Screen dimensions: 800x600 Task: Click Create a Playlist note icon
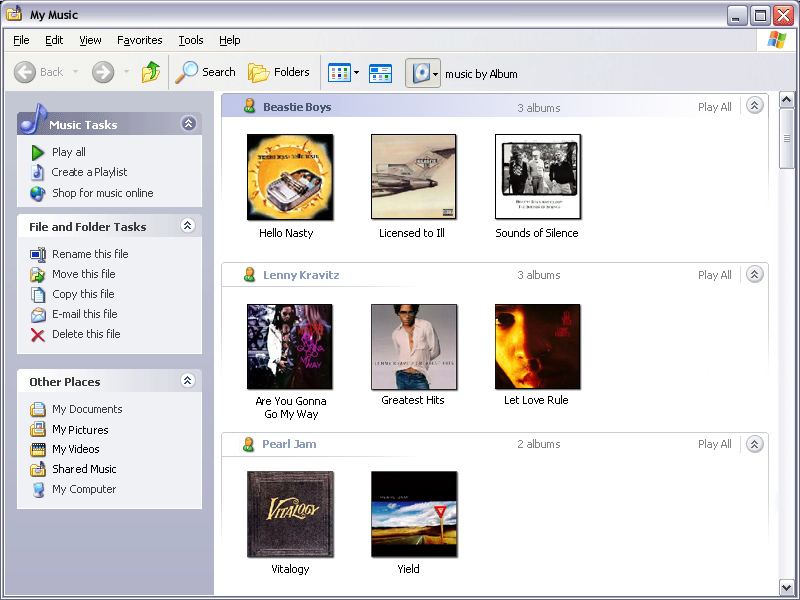(37, 172)
